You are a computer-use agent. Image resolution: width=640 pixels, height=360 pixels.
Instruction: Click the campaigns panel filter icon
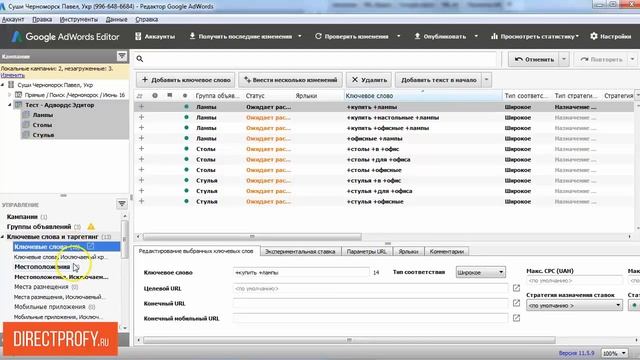[122, 56]
